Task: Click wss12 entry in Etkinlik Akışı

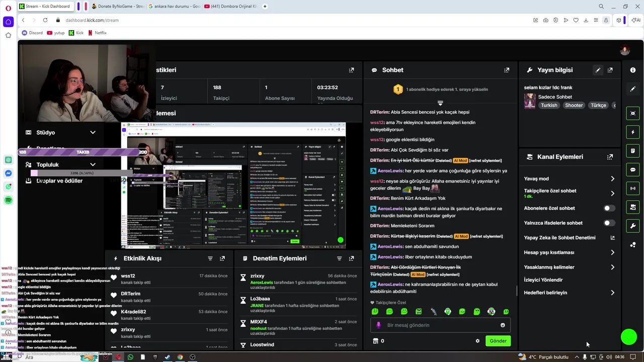Action: pos(169,279)
